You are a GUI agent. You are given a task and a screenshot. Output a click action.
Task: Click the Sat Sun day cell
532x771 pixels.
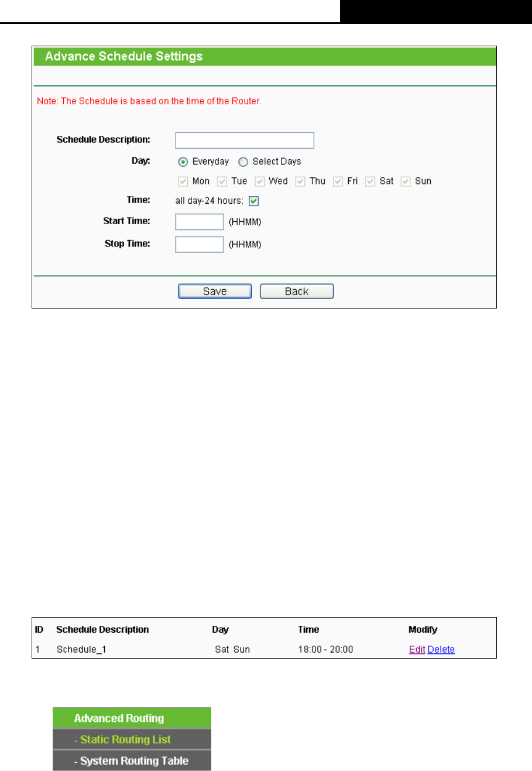click(232, 649)
